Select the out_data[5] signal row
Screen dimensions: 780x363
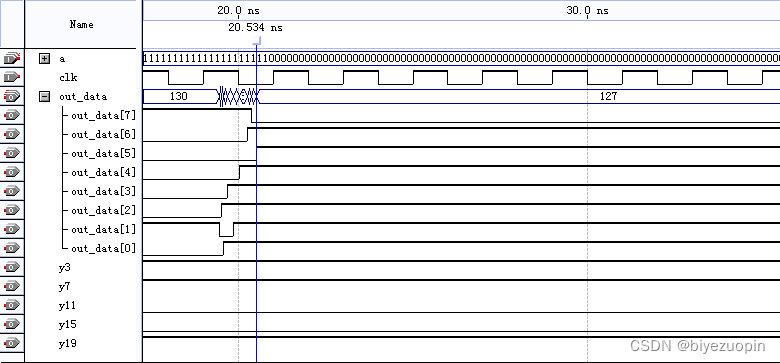103,153
